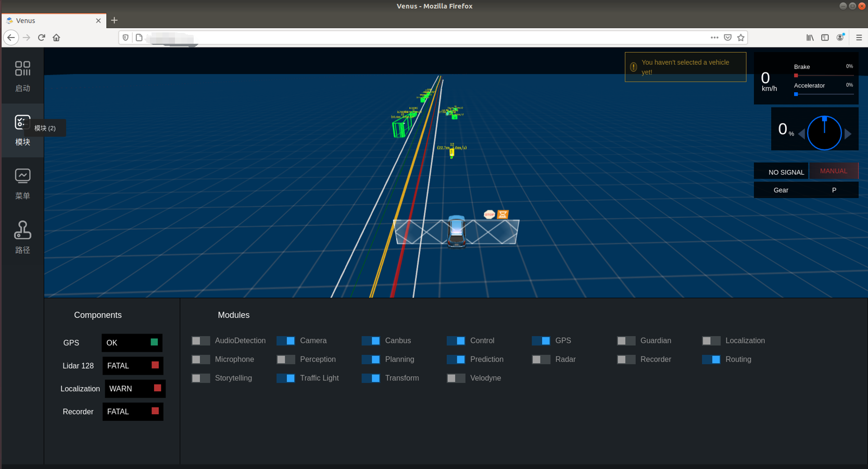Viewport: 868px width, 469px height.
Task: Enable the Velodyne module switch
Action: (456, 378)
